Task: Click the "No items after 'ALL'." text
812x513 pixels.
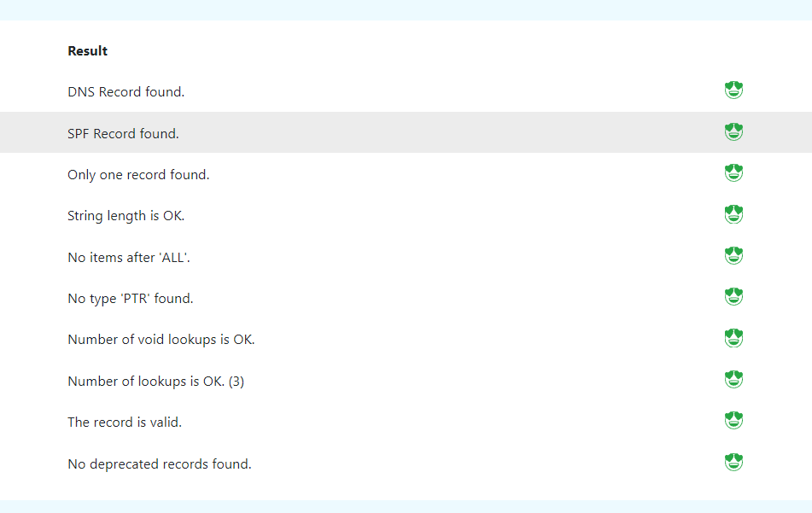Action: pyautogui.click(x=129, y=258)
